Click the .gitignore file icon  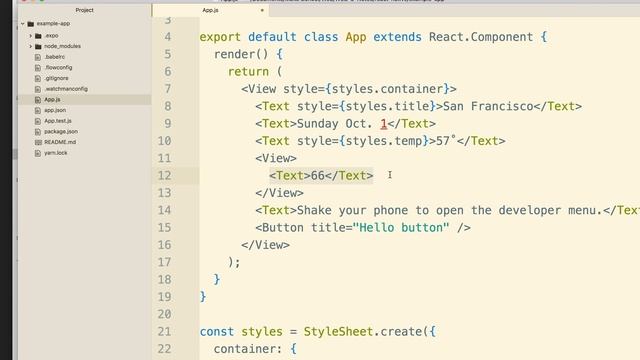coord(38,78)
